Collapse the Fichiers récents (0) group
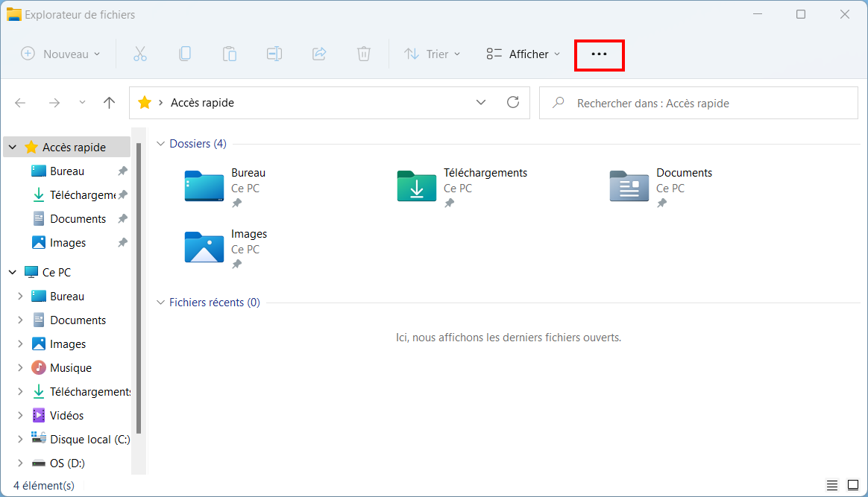The height and width of the screenshot is (497, 868). point(160,303)
